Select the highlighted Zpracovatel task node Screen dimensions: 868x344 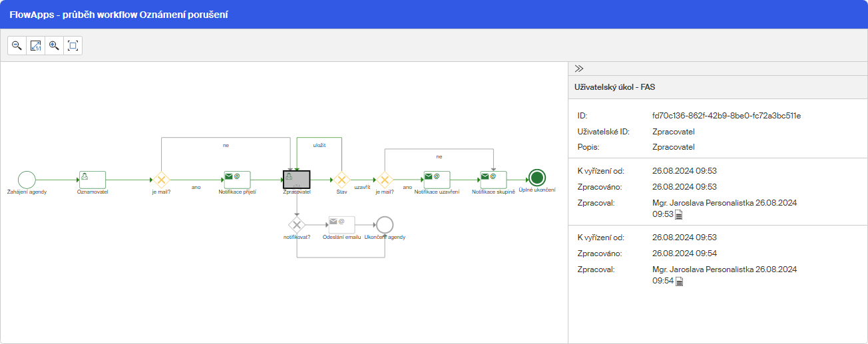297,180
